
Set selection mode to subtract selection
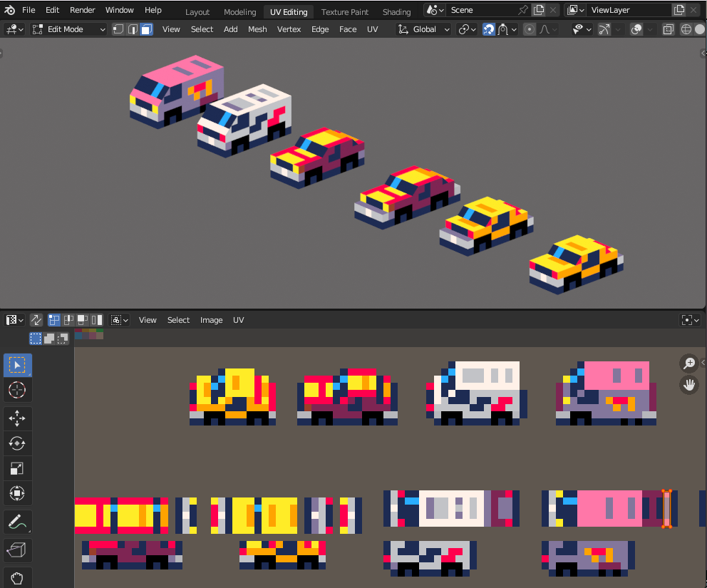[63, 339]
